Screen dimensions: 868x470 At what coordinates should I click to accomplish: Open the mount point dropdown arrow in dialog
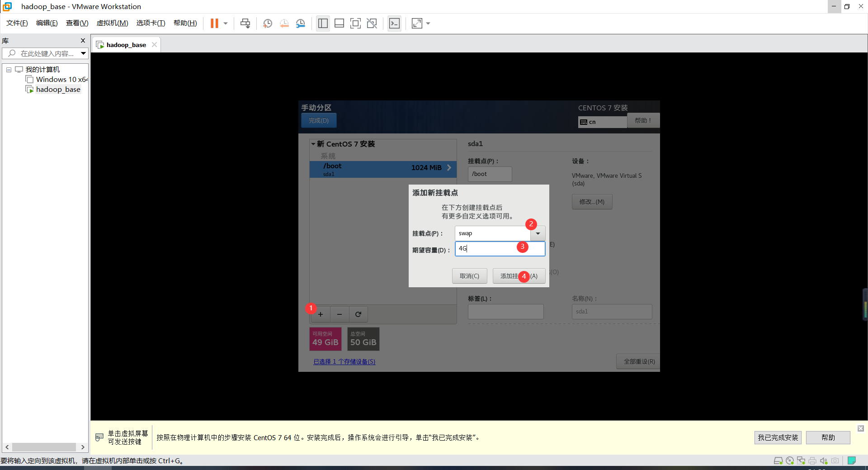pos(538,233)
